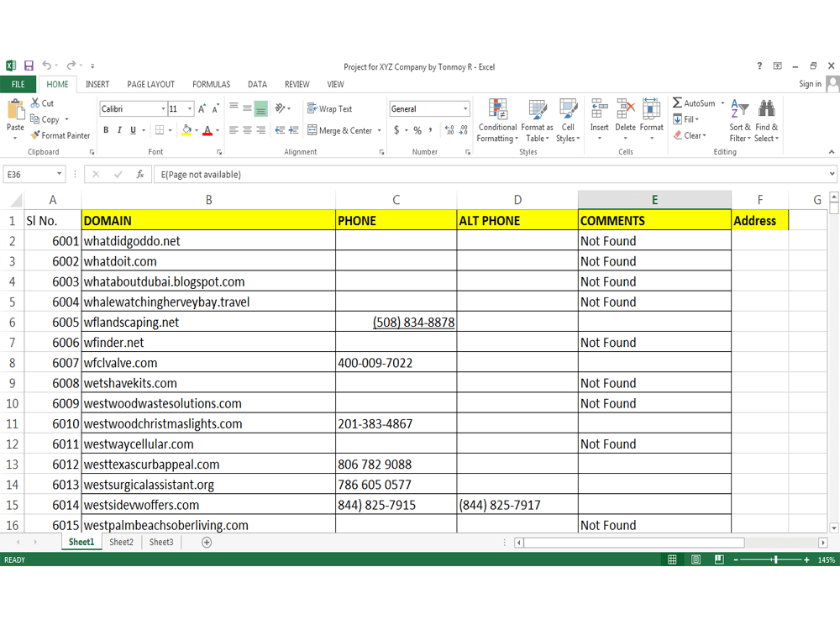Switch to the DATA tab
The image size is (840, 630).
pyautogui.click(x=257, y=84)
